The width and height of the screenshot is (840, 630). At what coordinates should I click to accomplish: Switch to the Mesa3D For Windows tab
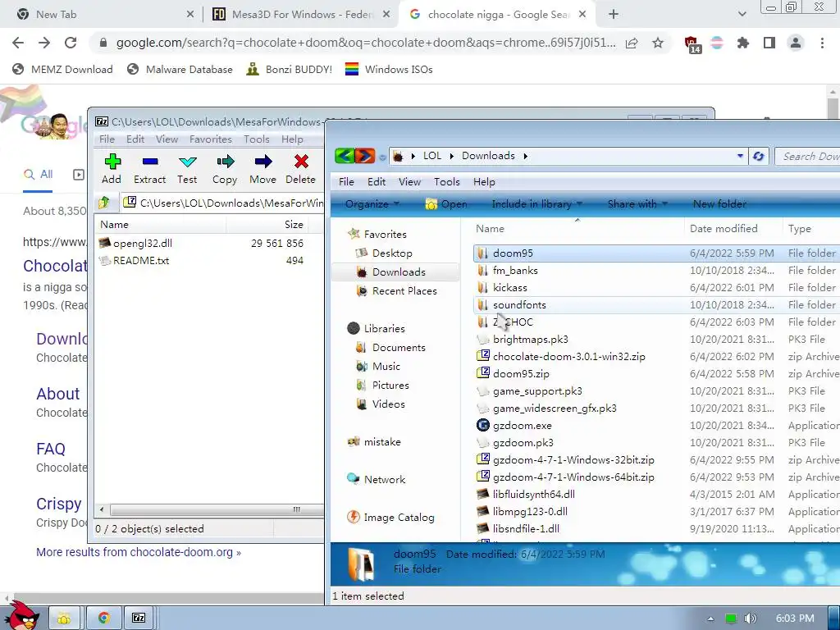(x=300, y=15)
